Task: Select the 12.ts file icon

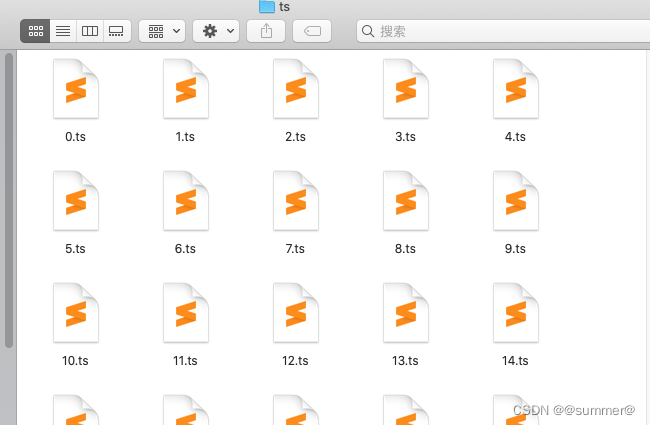Action: coord(296,313)
